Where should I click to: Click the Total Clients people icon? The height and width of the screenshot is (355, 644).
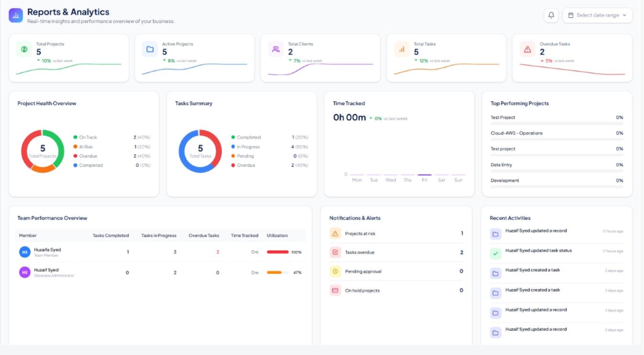[x=276, y=49]
